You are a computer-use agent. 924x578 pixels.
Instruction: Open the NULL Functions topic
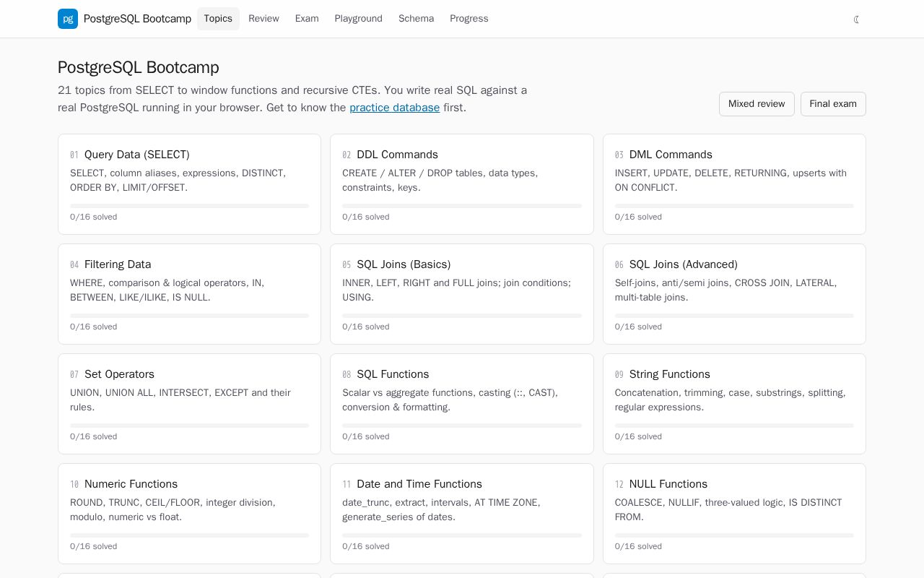pyautogui.click(x=734, y=514)
